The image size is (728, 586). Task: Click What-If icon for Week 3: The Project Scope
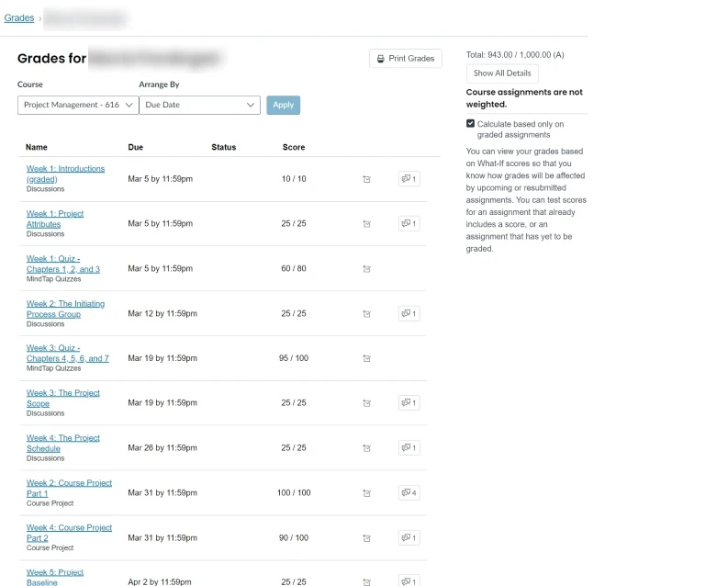pyautogui.click(x=366, y=403)
